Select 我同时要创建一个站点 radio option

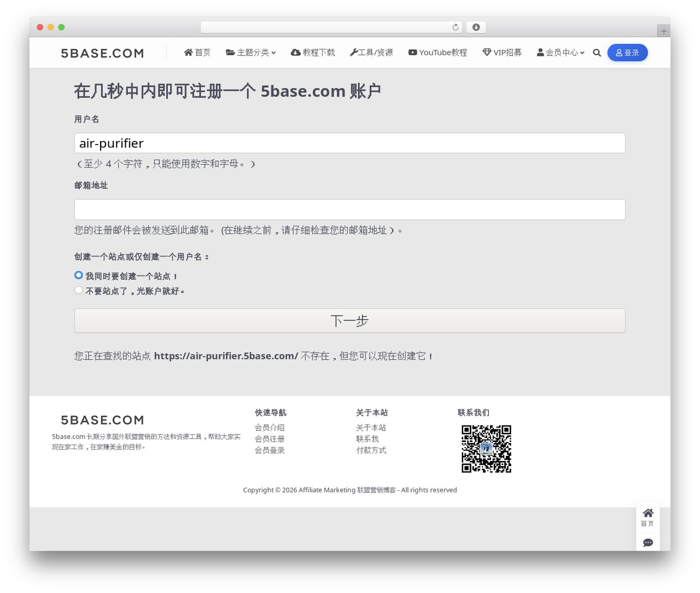(79, 275)
